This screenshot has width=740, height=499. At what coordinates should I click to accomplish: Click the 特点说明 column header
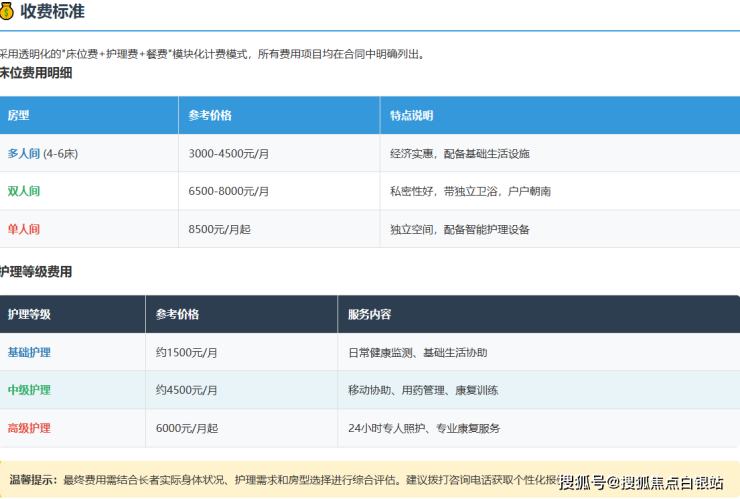tap(412, 116)
